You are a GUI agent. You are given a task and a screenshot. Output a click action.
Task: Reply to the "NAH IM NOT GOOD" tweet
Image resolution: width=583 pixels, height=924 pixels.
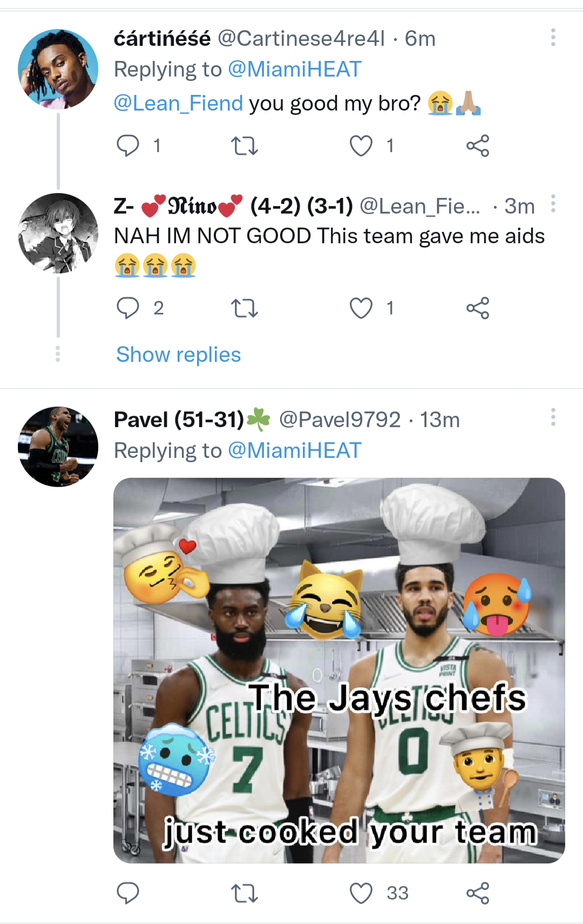coord(128,308)
